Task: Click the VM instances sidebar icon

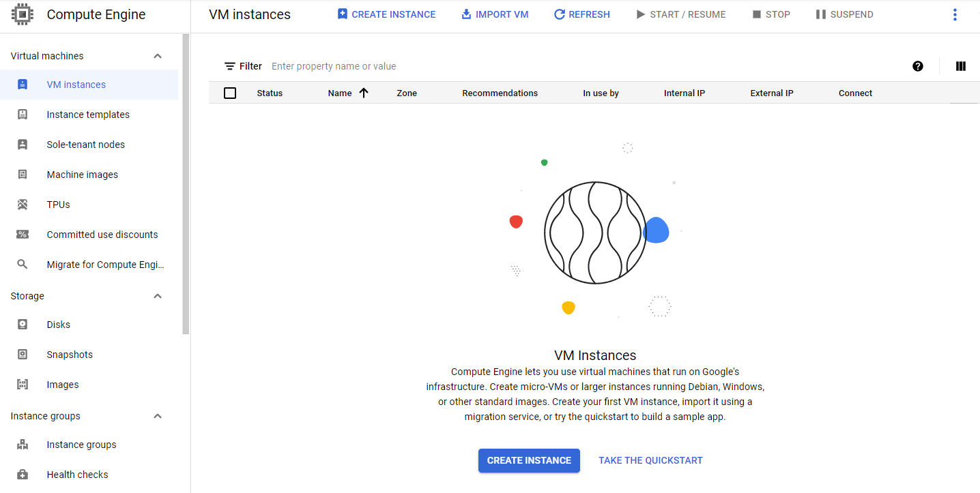Action: pyautogui.click(x=23, y=85)
